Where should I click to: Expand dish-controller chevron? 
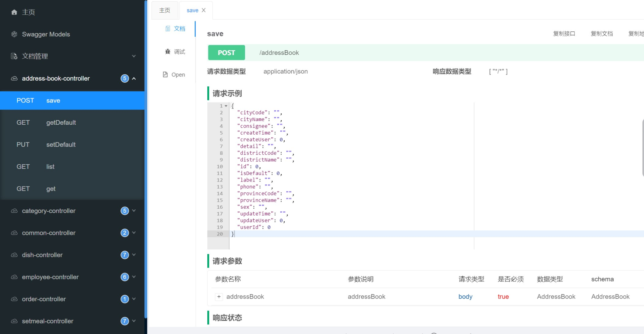pyautogui.click(x=134, y=255)
